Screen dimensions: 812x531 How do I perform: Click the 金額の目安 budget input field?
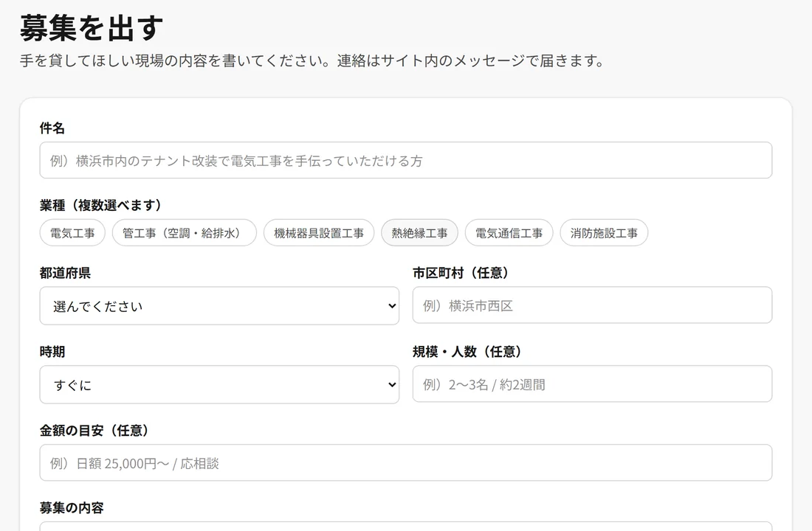(405, 462)
